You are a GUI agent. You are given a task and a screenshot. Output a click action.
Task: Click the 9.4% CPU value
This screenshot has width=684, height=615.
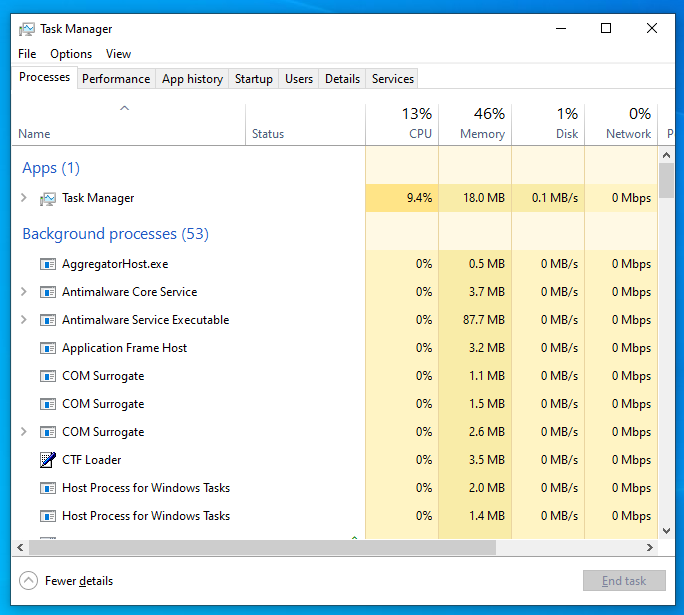point(419,198)
